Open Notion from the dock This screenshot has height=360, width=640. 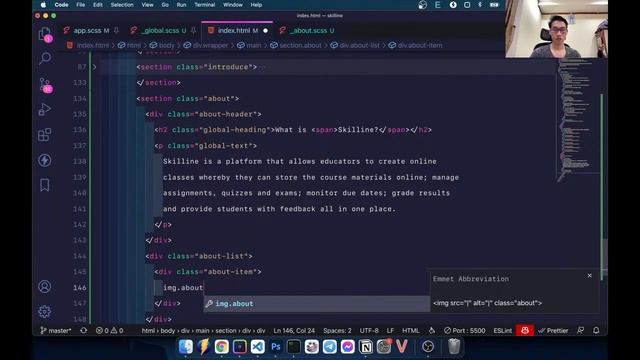click(x=366, y=347)
